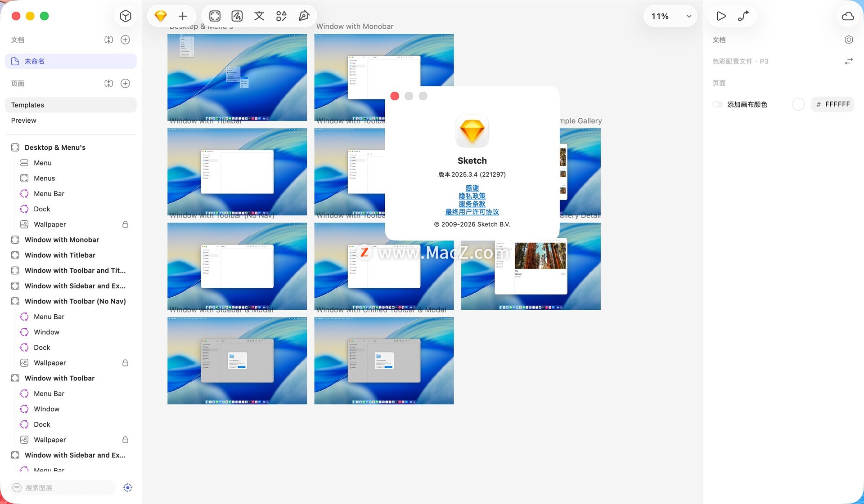Image resolution: width=864 pixels, height=504 pixels.
Task: Add a new page with plus icon
Action: point(126,83)
